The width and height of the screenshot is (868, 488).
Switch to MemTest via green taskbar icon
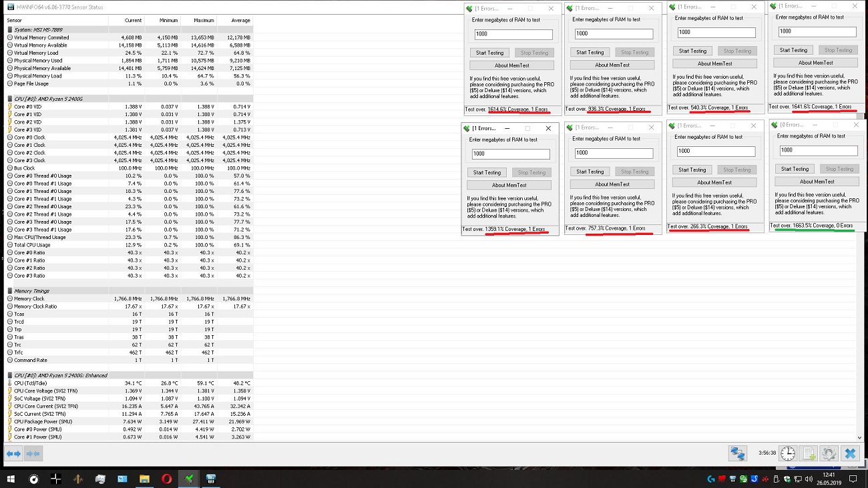[190, 479]
